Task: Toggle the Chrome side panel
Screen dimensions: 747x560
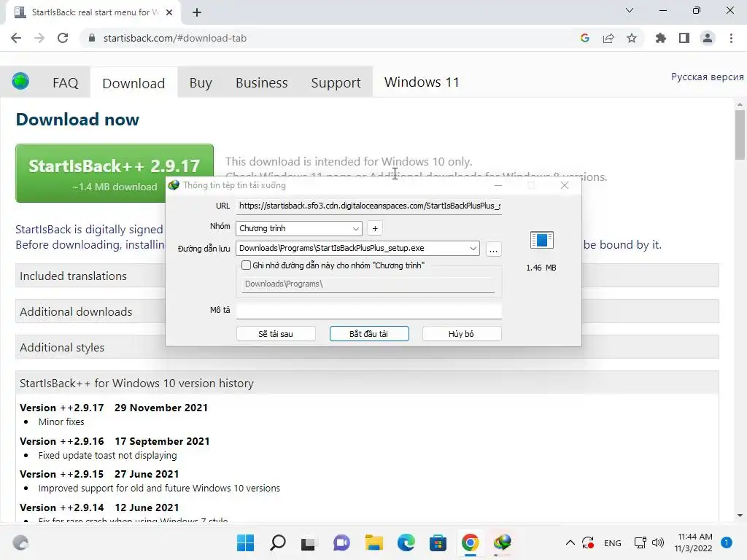Action: [x=684, y=38]
